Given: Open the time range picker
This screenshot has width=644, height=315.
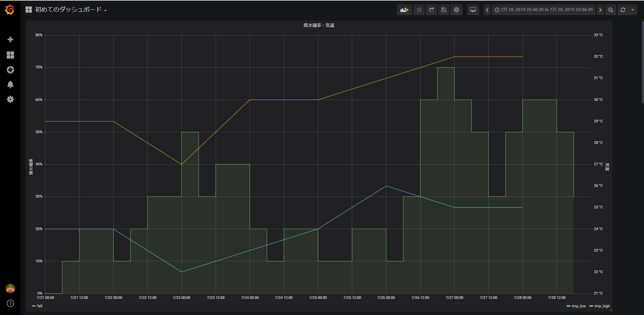Looking at the screenshot, I should [x=543, y=10].
